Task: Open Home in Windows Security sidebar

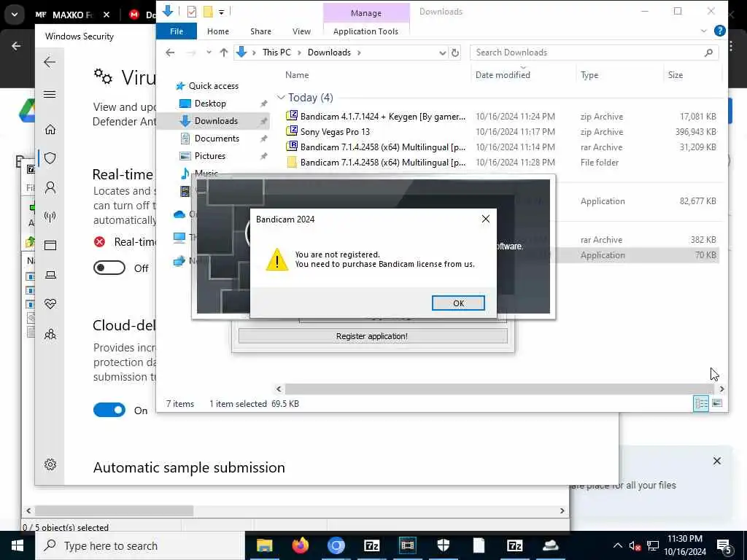Action: [50, 130]
